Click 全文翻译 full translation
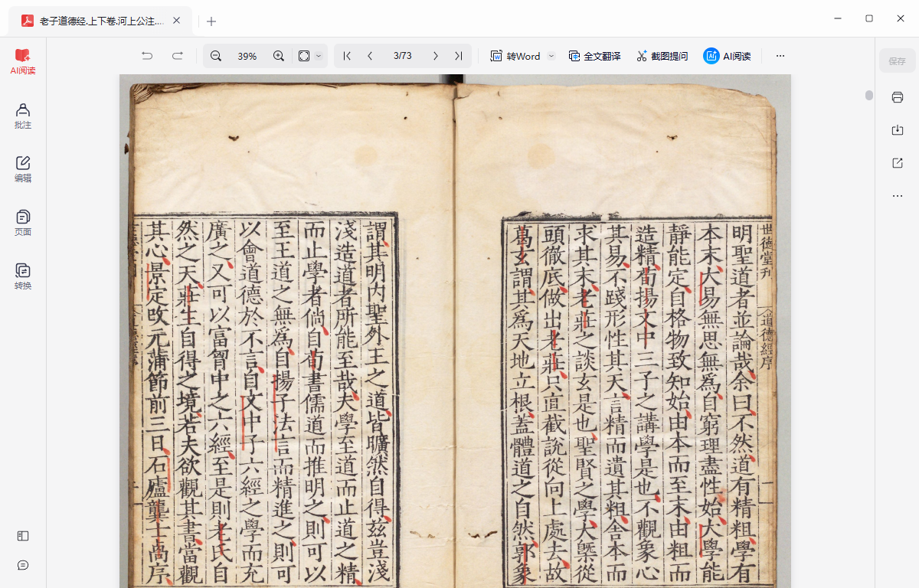This screenshot has height=588, width=919. pos(594,56)
